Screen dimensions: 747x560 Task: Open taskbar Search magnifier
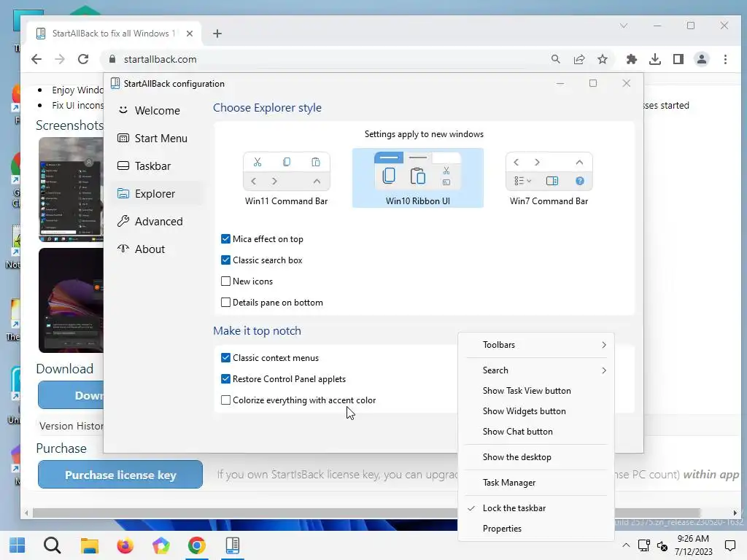(53, 545)
